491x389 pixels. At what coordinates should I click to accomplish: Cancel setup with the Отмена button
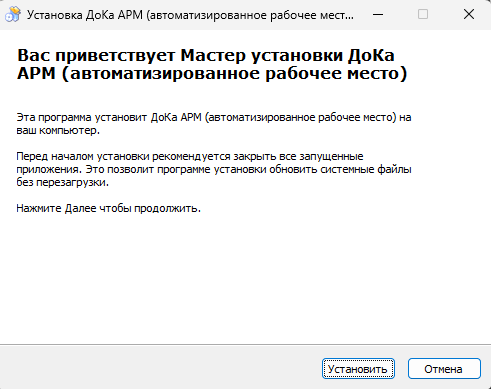444,369
